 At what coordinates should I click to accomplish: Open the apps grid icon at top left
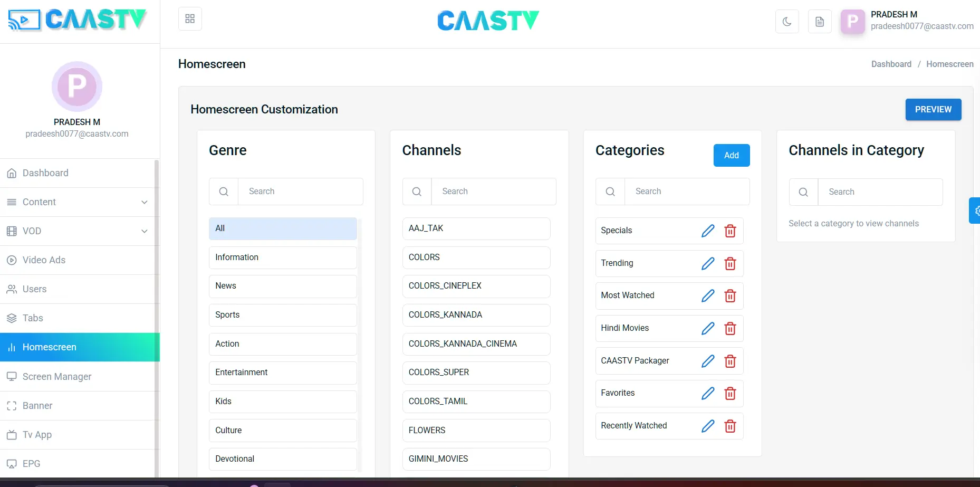coord(190,18)
